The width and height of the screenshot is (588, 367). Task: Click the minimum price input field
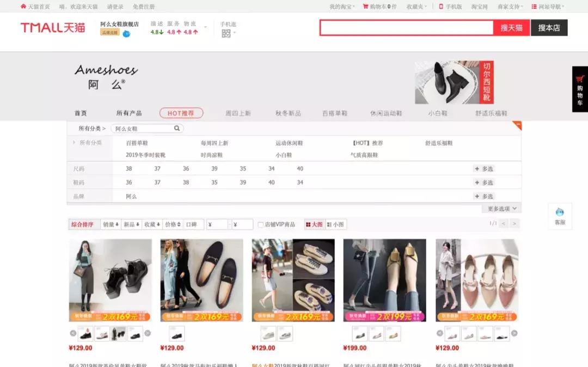(x=217, y=224)
